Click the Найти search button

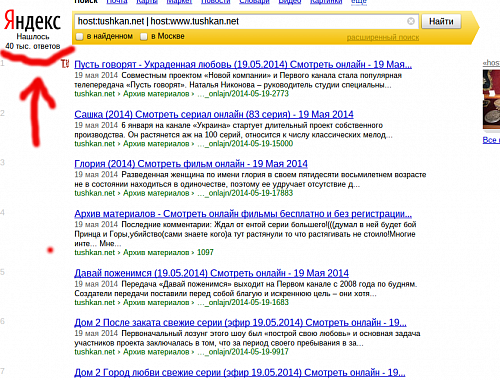coord(441,21)
